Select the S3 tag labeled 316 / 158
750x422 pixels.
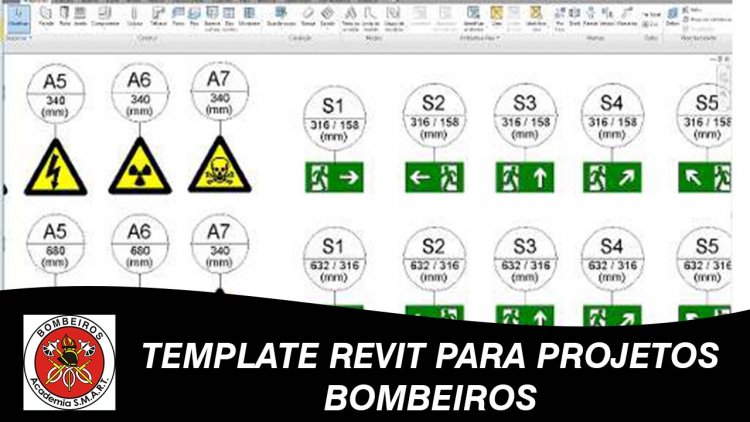tap(525, 116)
